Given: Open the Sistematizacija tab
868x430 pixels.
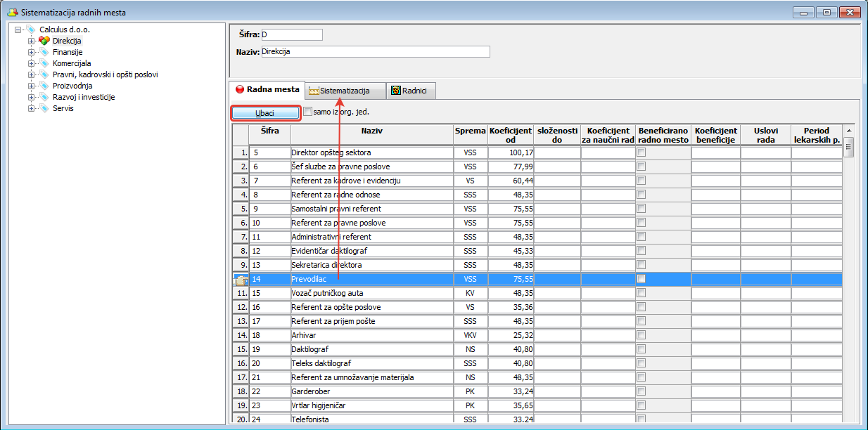Looking at the screenshot, I should (345, 91).
